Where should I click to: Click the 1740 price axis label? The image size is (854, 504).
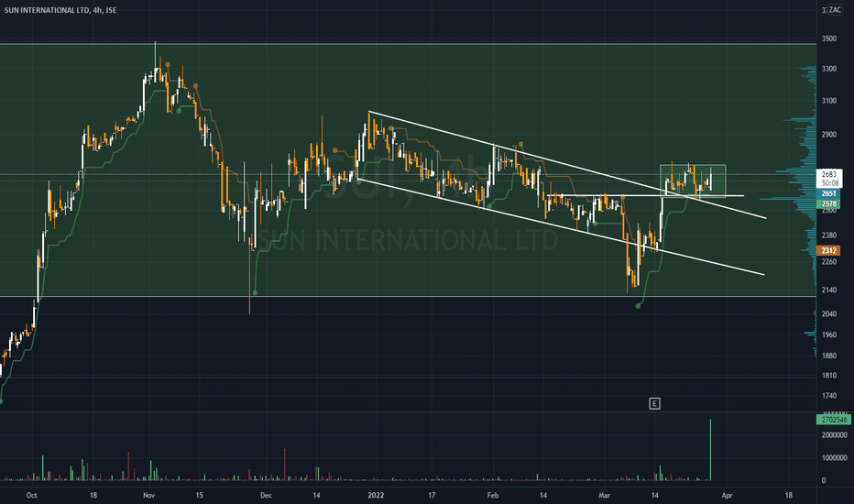point(829,396)
